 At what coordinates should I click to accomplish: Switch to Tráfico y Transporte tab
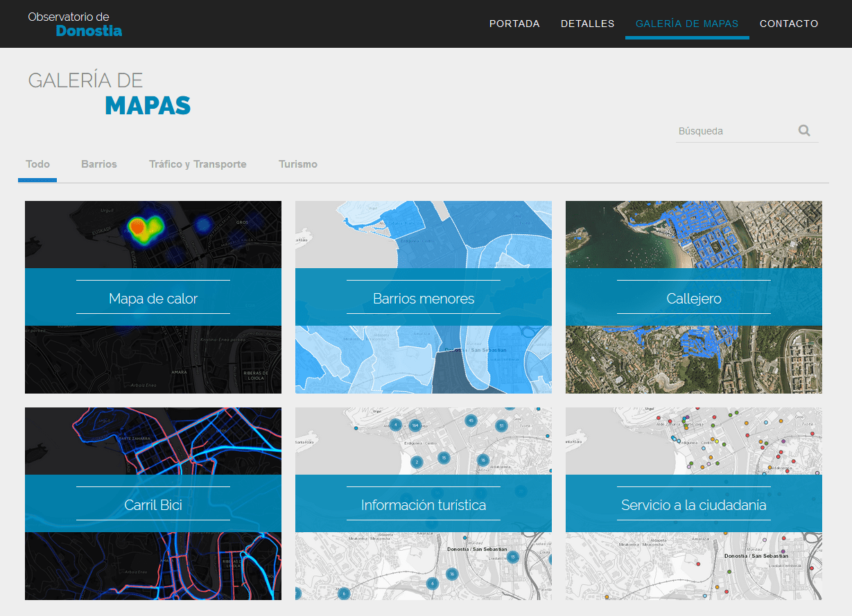(198, 165)
